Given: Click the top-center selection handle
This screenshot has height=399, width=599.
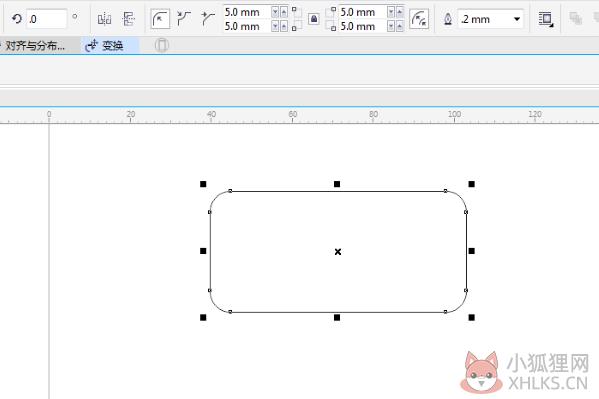Looking at the screenshot, I should 337,184.
